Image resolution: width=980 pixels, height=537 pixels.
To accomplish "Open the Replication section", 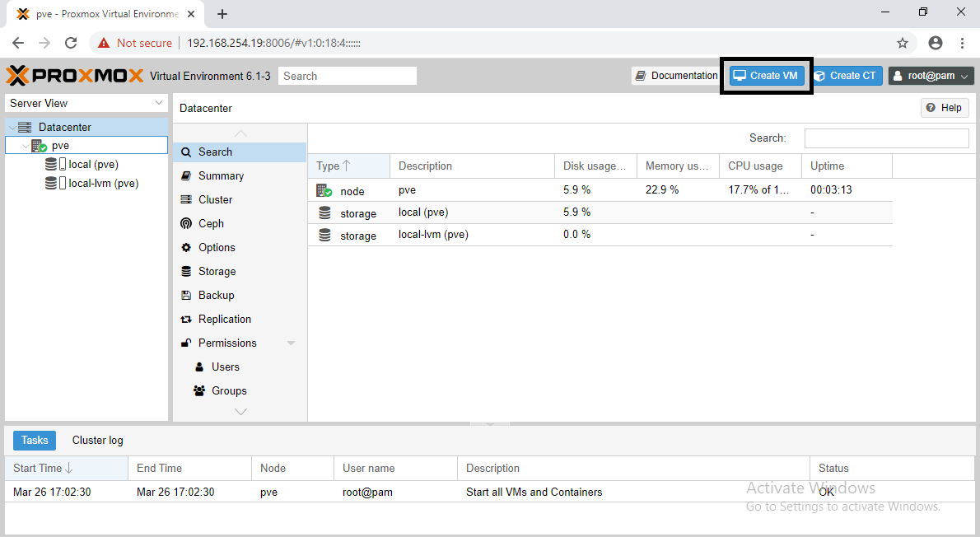I will point(224,319).
